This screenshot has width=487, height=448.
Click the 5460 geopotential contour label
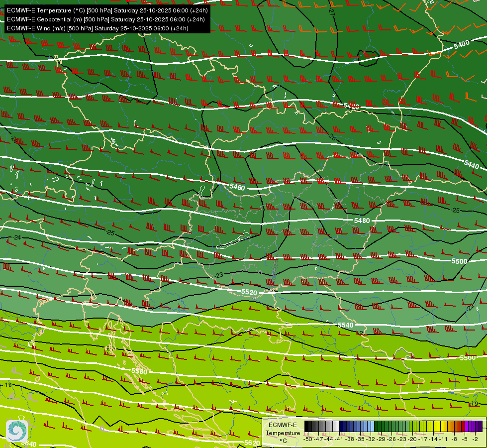point(237,187)
